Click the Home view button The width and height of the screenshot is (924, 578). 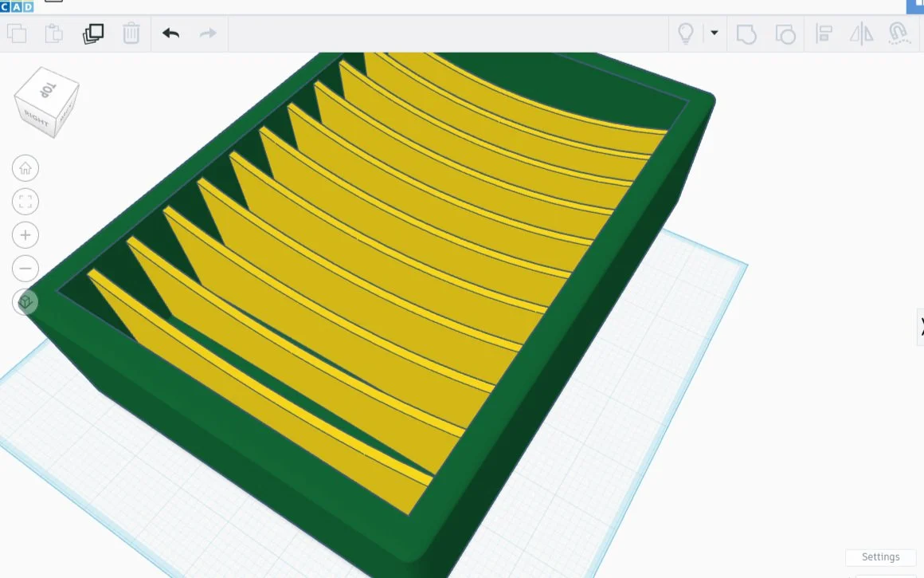coord(25,168)
